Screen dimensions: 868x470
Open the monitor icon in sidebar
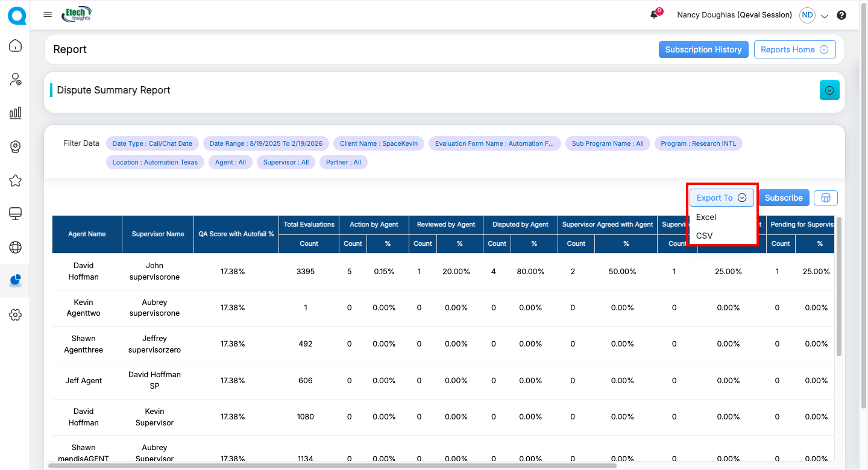coord(16,213)
